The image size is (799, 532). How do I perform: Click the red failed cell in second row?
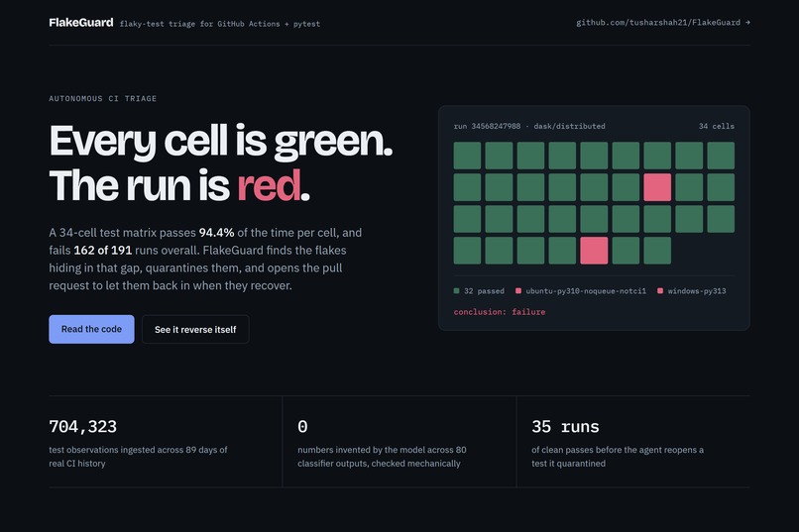coord(657,187)
